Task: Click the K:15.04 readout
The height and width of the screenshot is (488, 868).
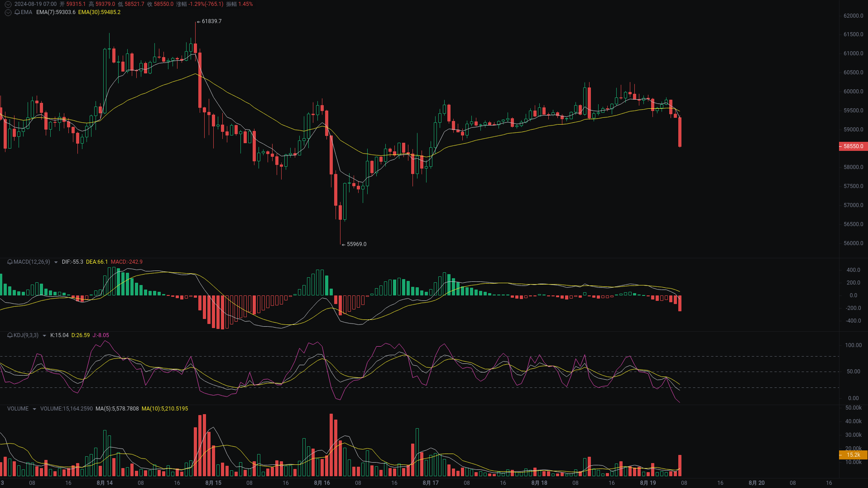Action: 59,335
